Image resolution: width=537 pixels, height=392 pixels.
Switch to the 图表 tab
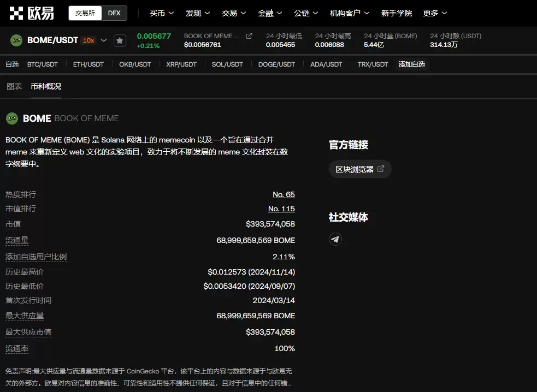[14, 86]
